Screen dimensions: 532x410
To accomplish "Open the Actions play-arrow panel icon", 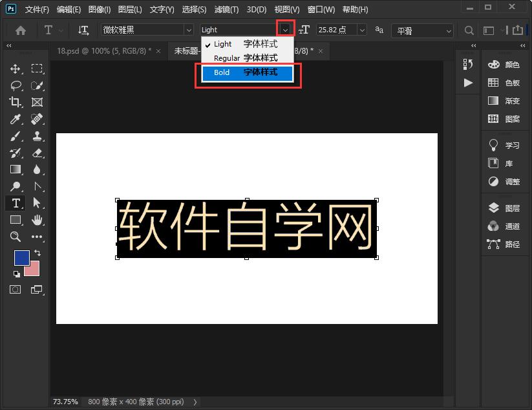I will (x=468, y=83).
